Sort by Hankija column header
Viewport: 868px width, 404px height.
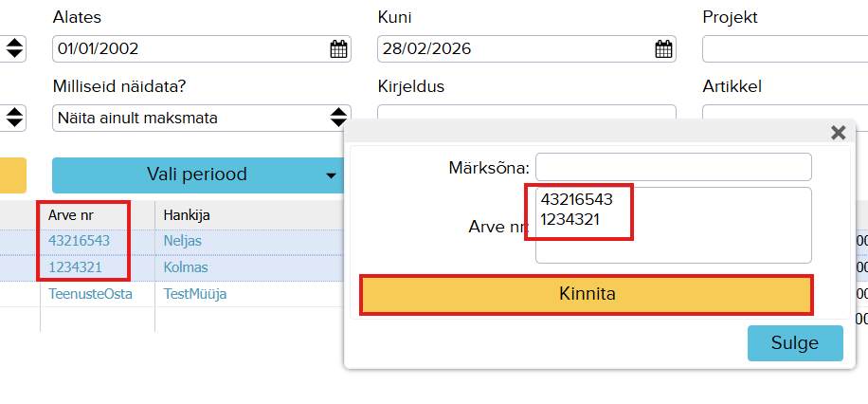coord(187,215)
